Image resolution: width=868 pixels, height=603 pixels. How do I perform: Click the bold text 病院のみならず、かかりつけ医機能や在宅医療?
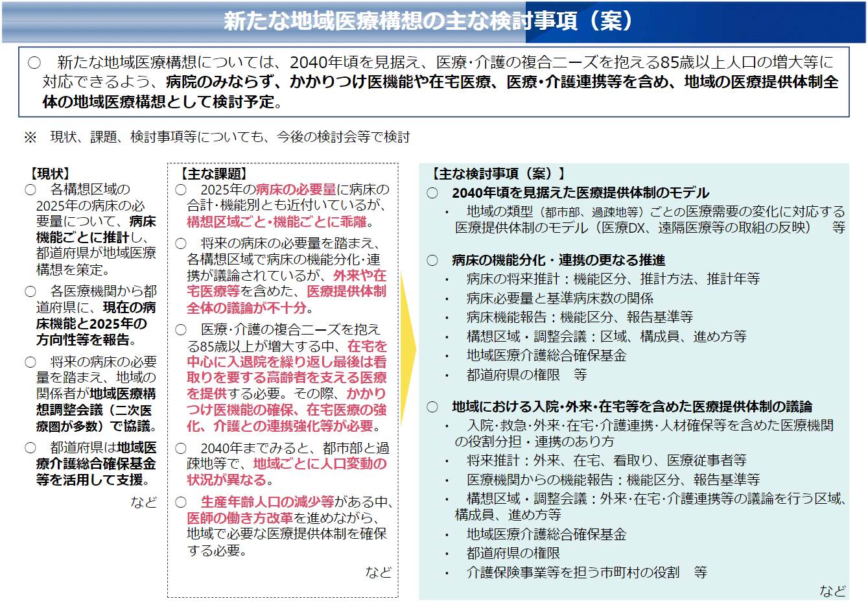tap(333, 82)
